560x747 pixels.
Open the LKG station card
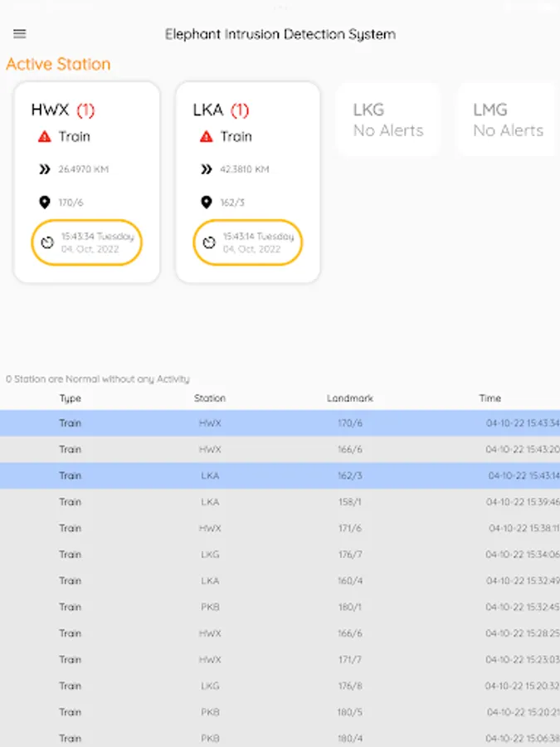point(388,120)
